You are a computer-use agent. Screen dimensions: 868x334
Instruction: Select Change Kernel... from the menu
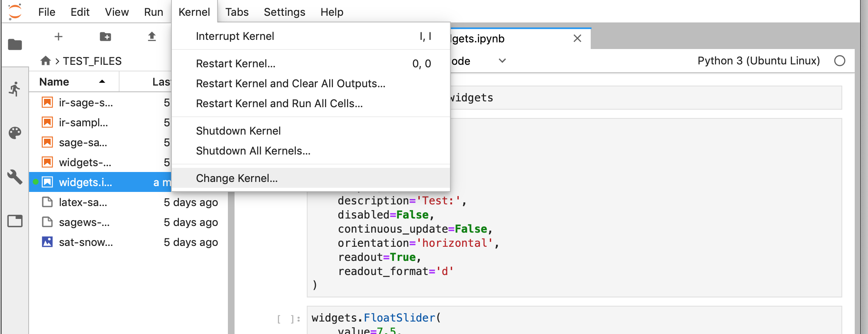(x=237, y=178)
